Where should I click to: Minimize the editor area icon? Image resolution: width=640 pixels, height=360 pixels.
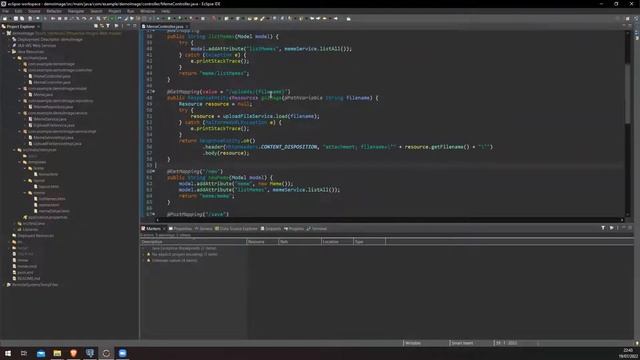coord(624,25)
